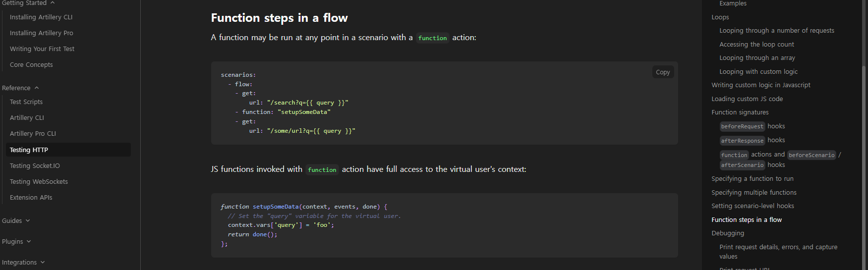Collapse the Reference section chevron
The height and width of the screenshot is (270, 868).
coord(37,88)
